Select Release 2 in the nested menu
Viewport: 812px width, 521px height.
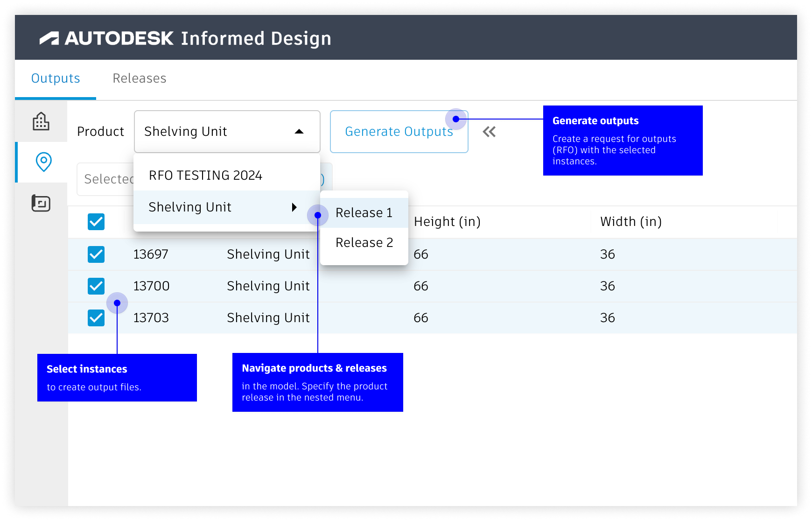(364, 243)
